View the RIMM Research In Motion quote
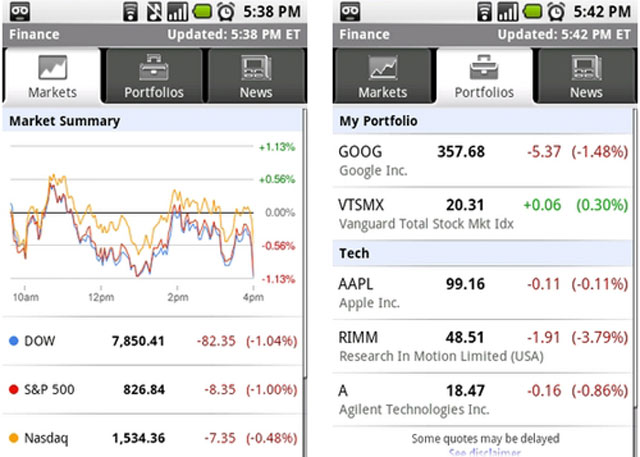The height and width of the screenshot is (457, 640). [483, 346]
